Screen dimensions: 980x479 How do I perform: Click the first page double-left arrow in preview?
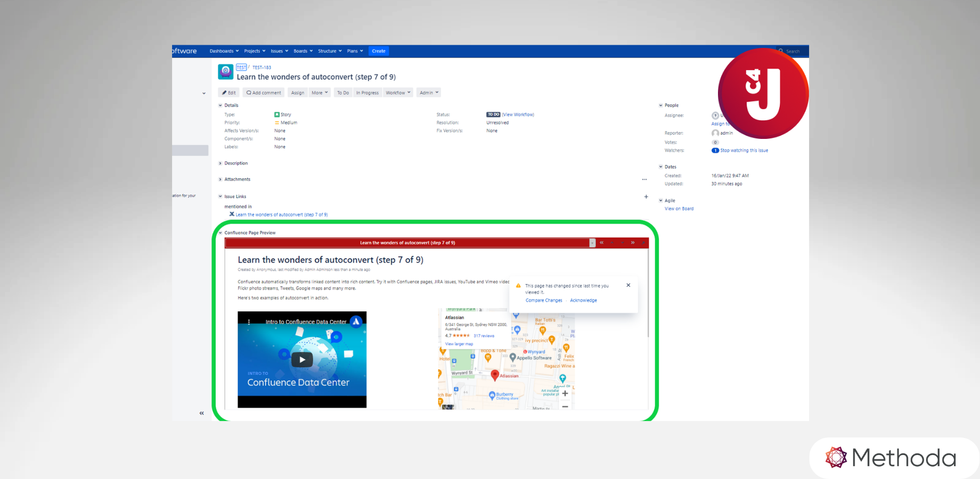pos(602,243)
